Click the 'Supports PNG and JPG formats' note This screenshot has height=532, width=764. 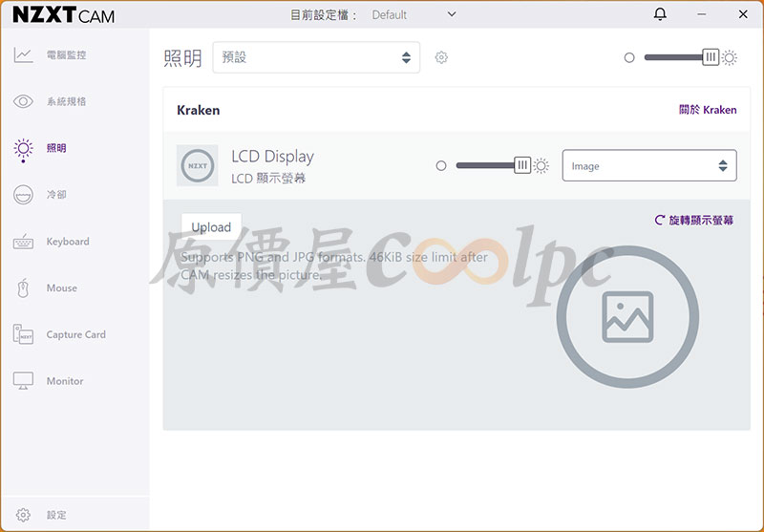click(334, 266)
